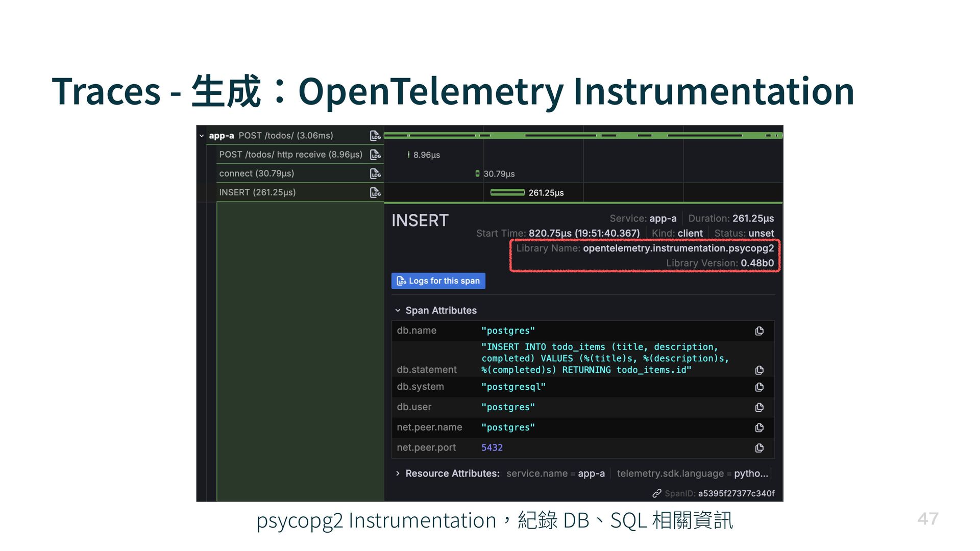Click the db.name value "postgres"
Screen dimensions: 980x551
tap(508, 331)
